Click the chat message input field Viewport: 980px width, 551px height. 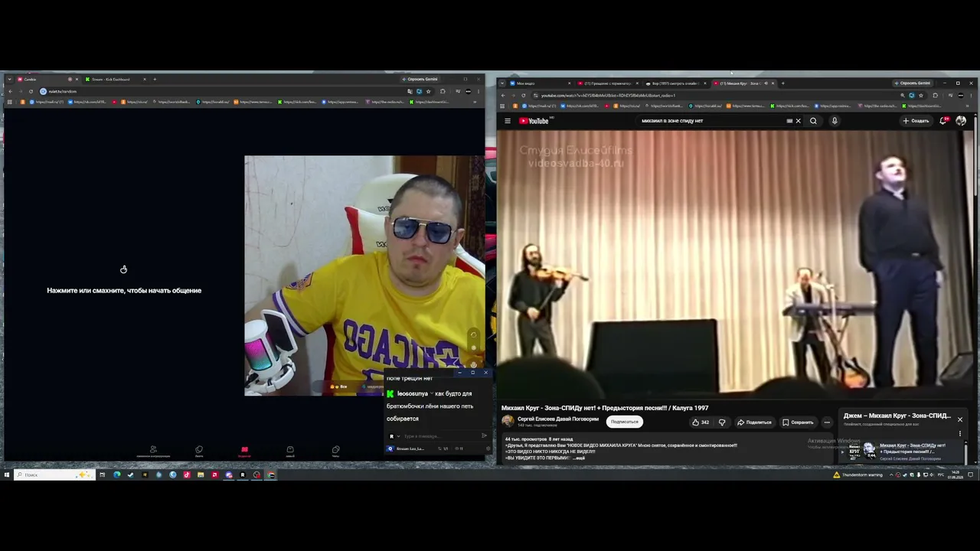click(x=440, y=436)
